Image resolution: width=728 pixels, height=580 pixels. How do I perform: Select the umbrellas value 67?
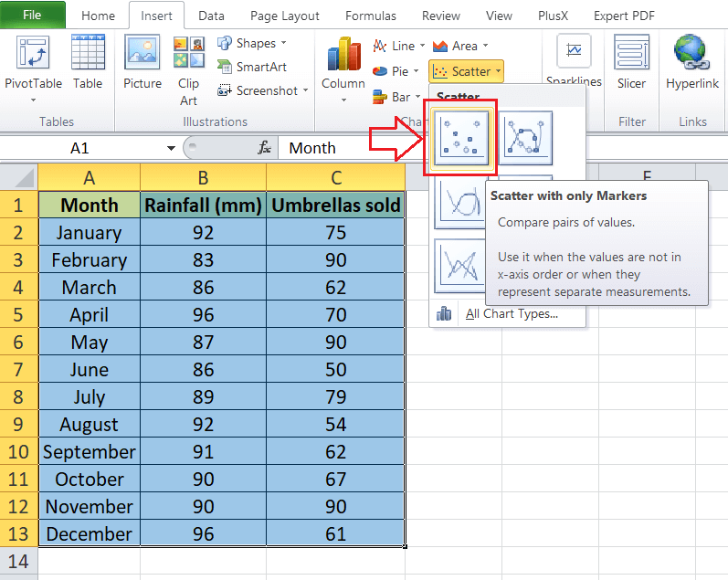[335, 479]
